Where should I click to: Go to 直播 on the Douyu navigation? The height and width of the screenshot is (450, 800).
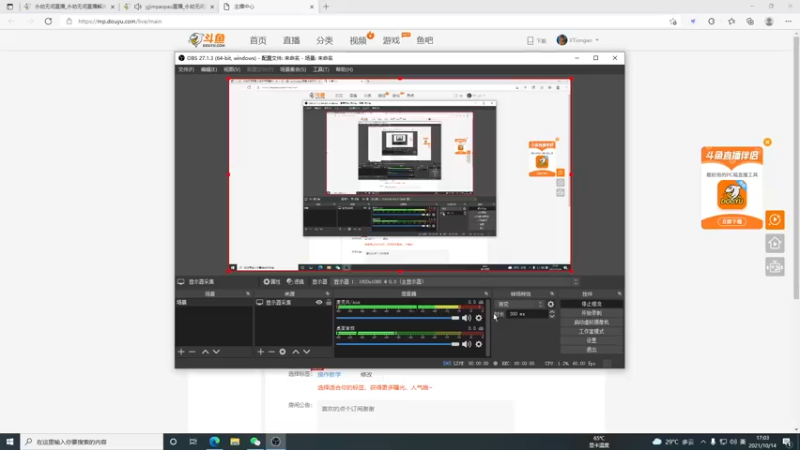(291, 40)
